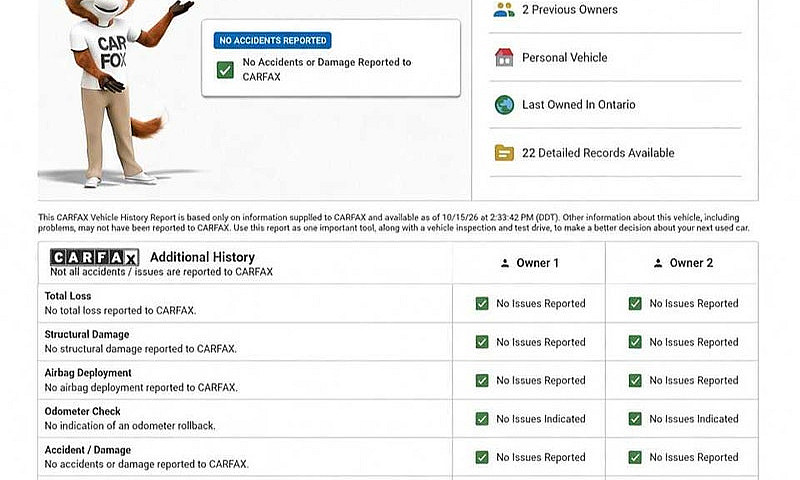The image size is (800, 480).
Task: Select the 'Accident / Damage' row title
Action: [x=88, y=450]
